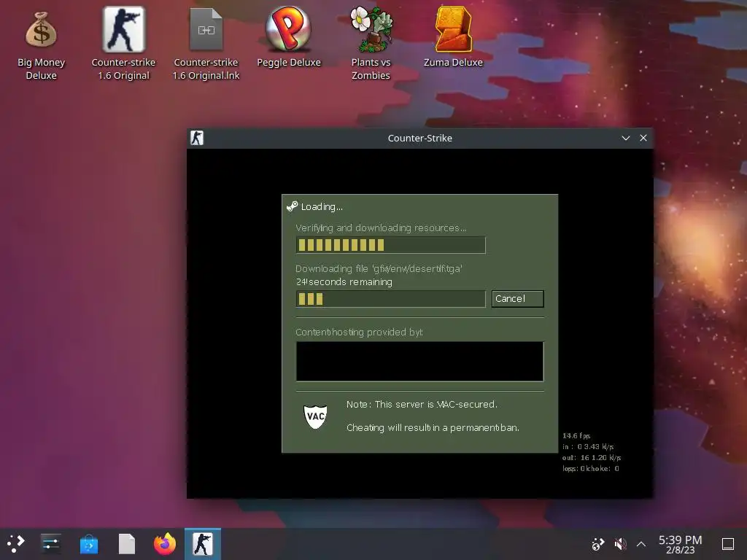Click 'Cheating will result in a permanent ban.' text
Image resolution: width=747 pixels, height=560 pixels.
[x=433, y=427]
